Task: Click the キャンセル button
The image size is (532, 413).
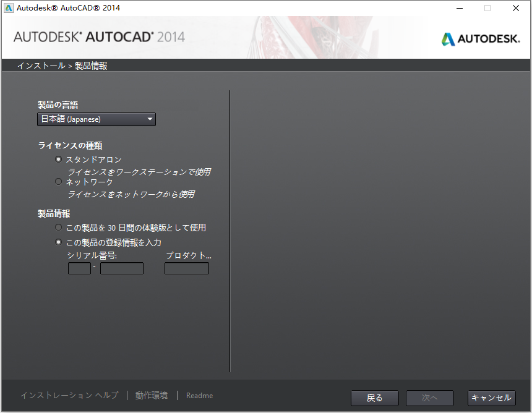Action: click(x=492, y=398)
